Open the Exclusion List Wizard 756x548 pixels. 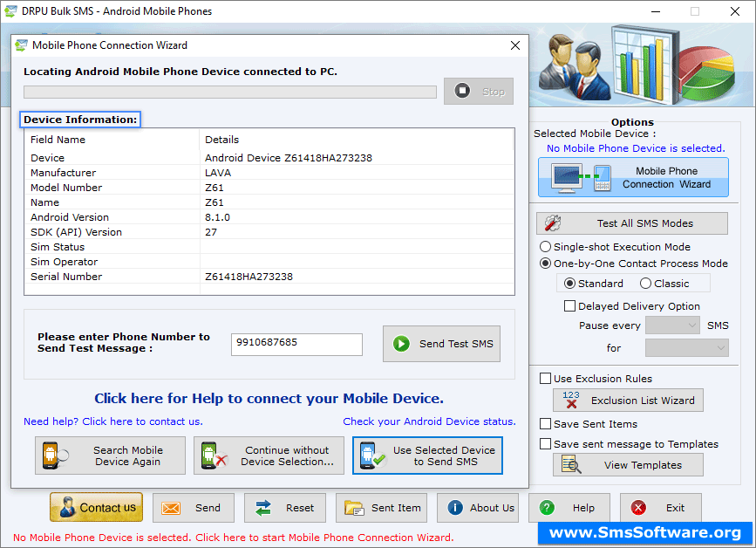click(628, 400)
